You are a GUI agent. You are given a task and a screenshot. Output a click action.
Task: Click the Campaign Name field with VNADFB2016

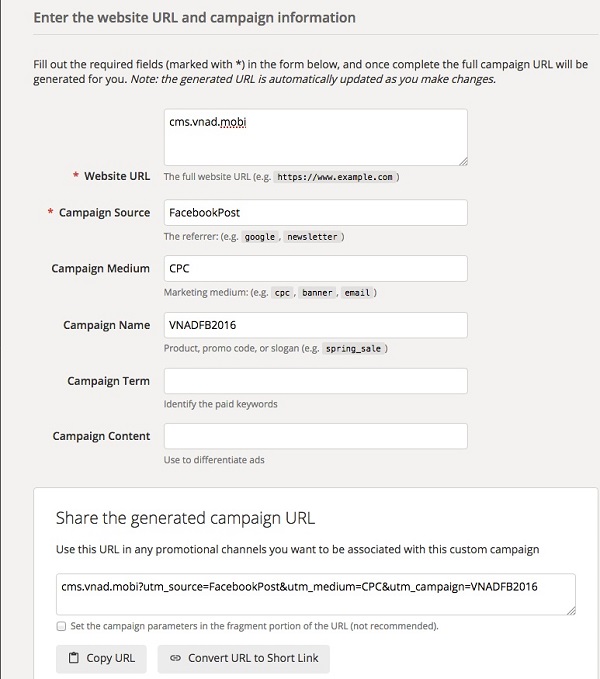point(315,325)
